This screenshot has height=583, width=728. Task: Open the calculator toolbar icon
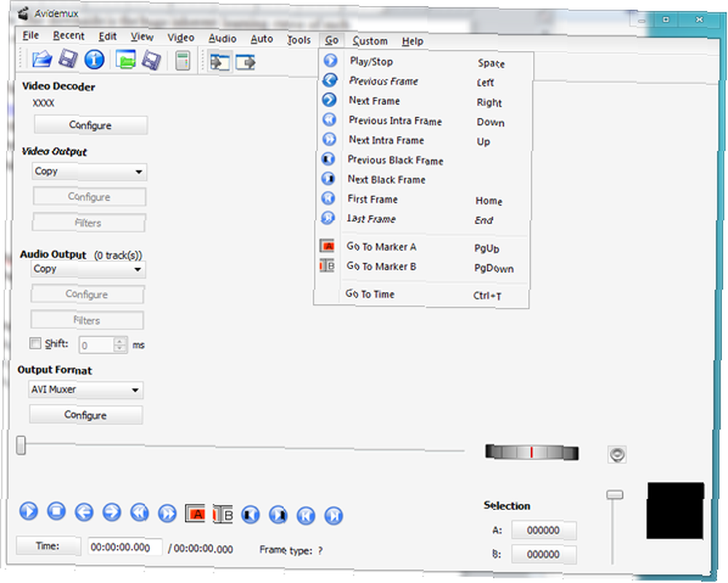pyautogui.click(x=183, y=61)
